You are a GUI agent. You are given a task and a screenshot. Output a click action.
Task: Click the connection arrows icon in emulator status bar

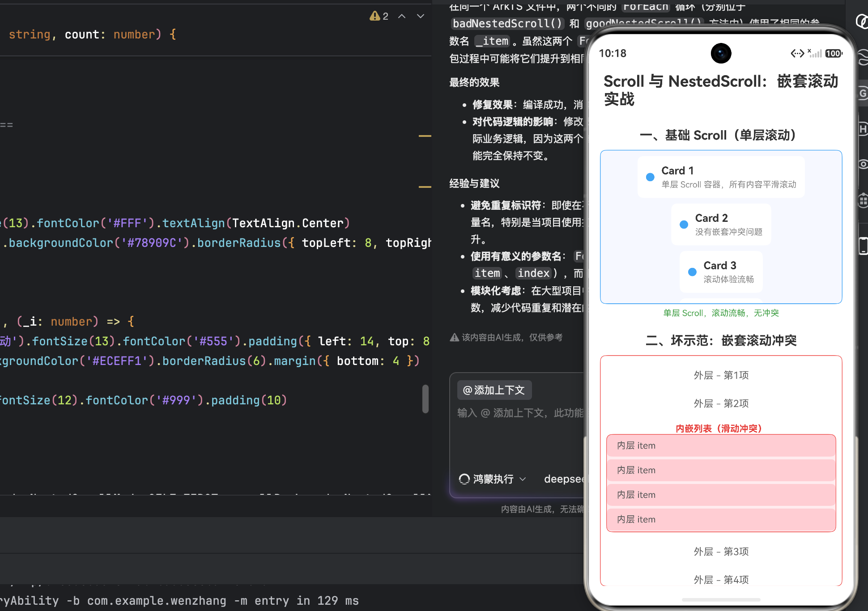797,54
